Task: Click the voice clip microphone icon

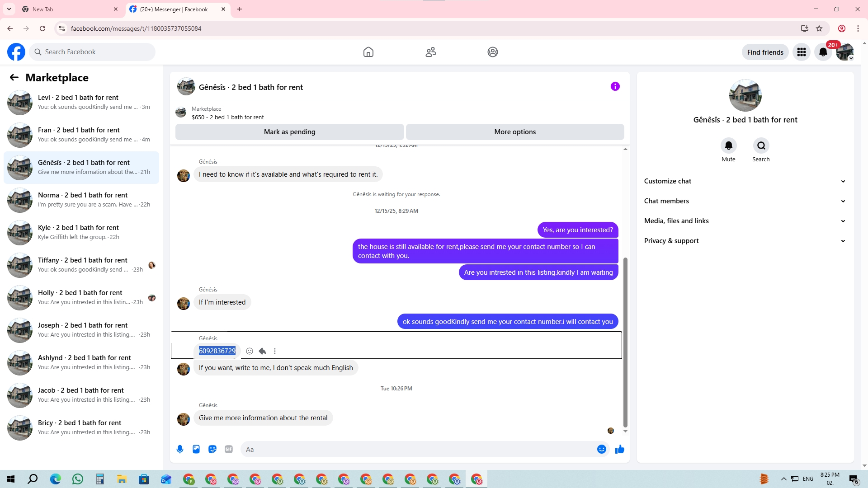Action: point(180,449)
